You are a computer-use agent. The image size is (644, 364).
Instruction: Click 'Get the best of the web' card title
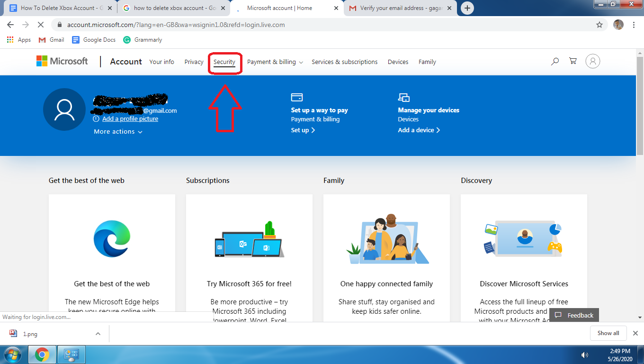point(112,284)
